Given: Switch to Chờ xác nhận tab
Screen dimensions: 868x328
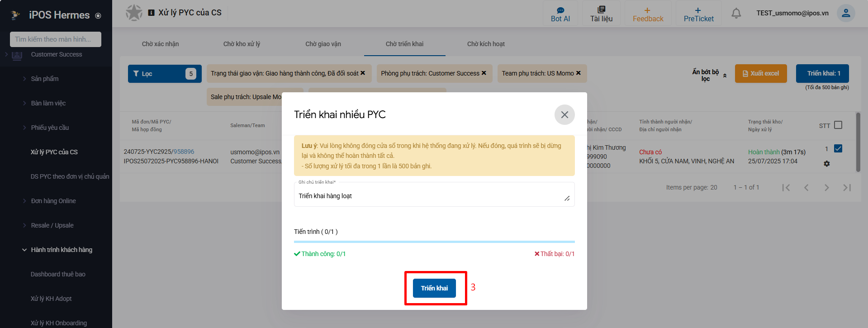Looking at the screenshot, I should (x=160, y=44).
